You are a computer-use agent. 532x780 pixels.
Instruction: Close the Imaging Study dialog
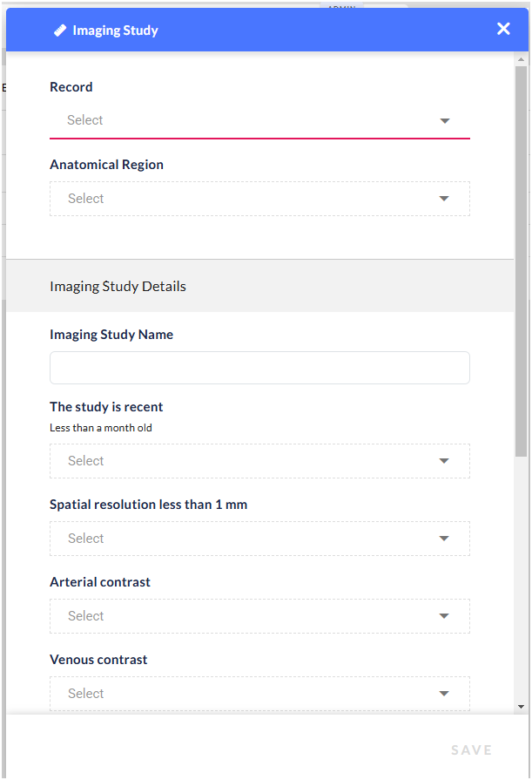503,29
